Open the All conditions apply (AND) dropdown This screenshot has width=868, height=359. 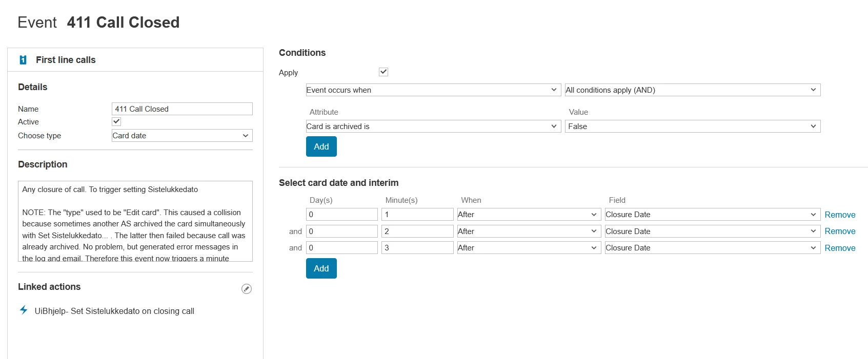point(692,90)
